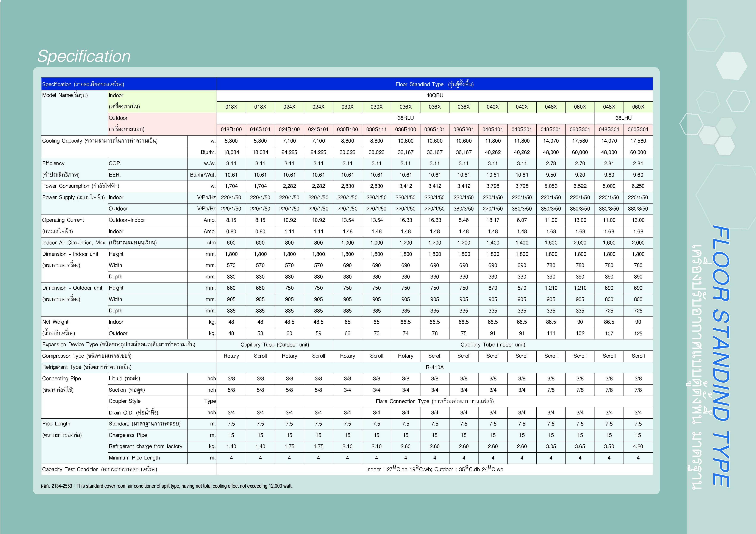Select outdoor model 060S301 under 38LHU
This screenshot has width=756, height=534.
tap(638, 129)
